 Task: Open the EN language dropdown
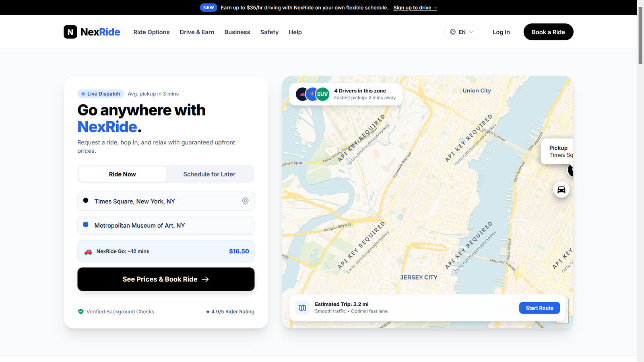(x=462, y=32)
